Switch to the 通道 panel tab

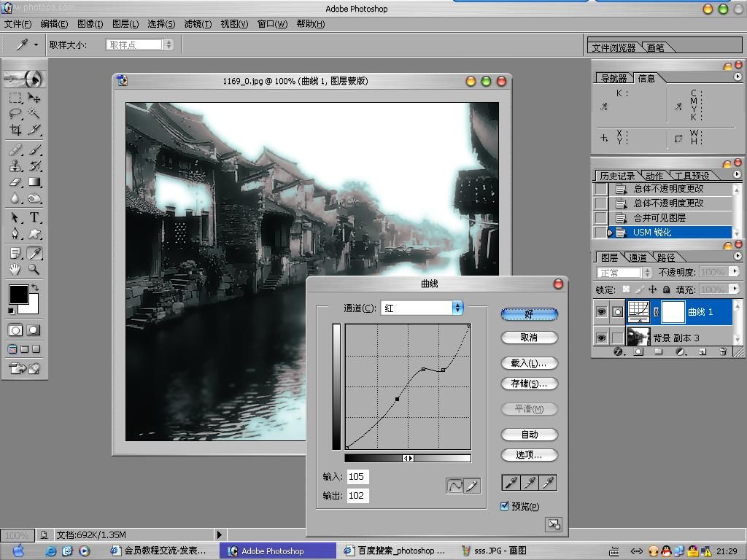638,257
